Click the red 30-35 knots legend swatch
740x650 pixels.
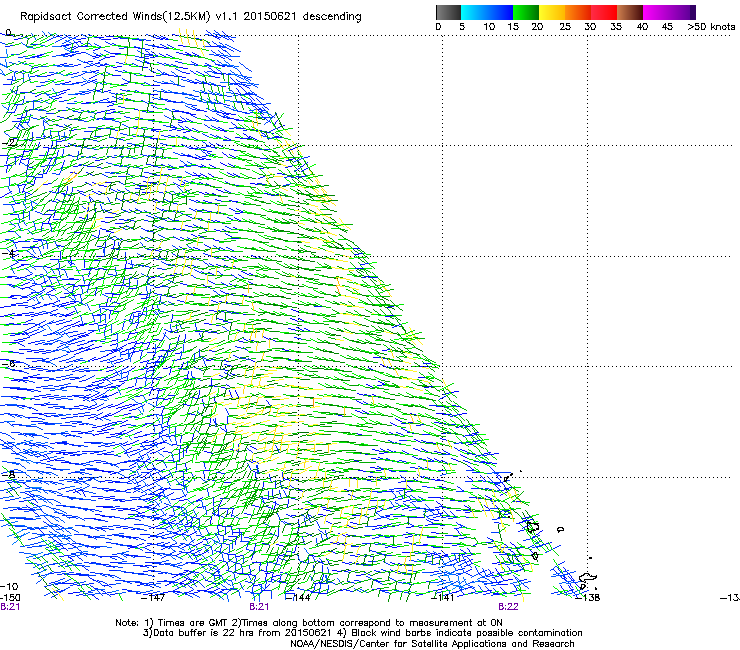pyautogui.click(x=604, y=12)
